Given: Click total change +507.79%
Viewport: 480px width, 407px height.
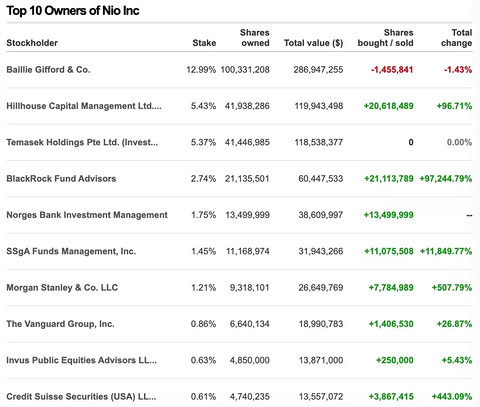Looking at the screenshot, I should coord(452,288).
